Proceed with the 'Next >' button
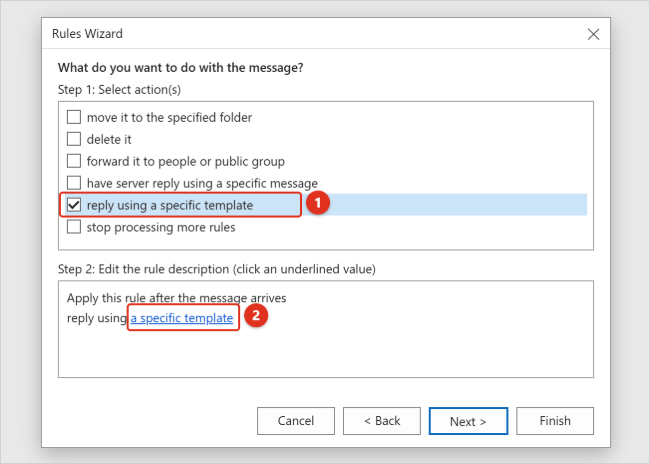650x464 pixels. pyautogui.click(x=468, y=421)
